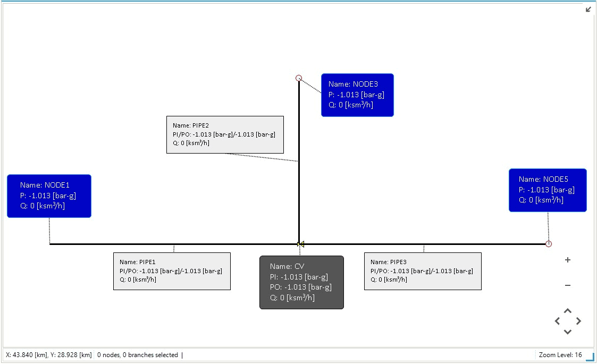Select the CV check valve symbol

pyautogui.click(x=300, y=244)
